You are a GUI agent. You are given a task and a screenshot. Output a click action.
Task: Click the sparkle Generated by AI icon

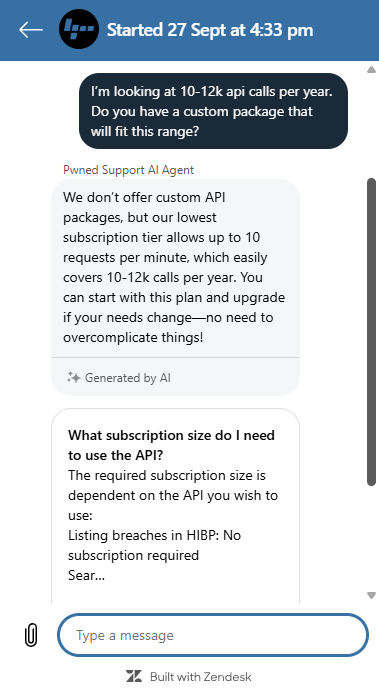(73, 377)
